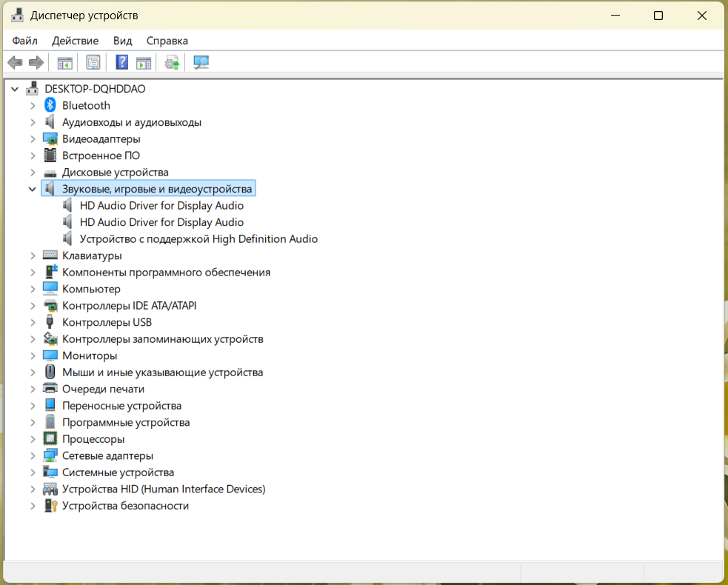Click the Клавиатуры keyboard icon
Viewport: 728px width, 585px height.
pyautogui.click(x=50, y=255)
